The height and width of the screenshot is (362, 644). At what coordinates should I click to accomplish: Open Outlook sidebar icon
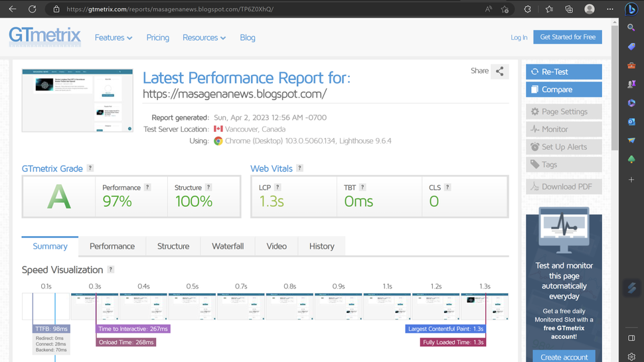coord(631,122)
